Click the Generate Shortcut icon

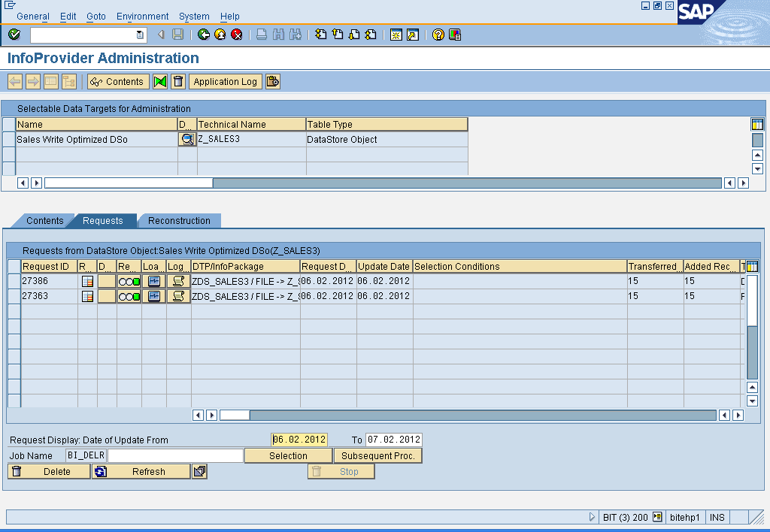[x=413, y=35]
